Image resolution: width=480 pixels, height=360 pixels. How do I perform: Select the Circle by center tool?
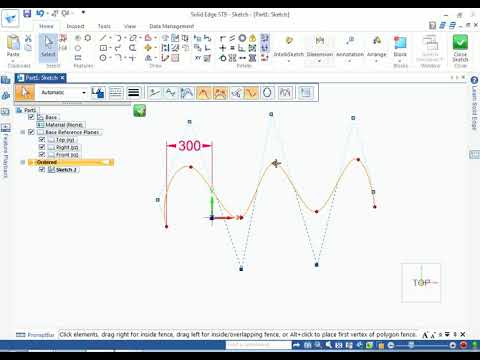click(103, 58)
